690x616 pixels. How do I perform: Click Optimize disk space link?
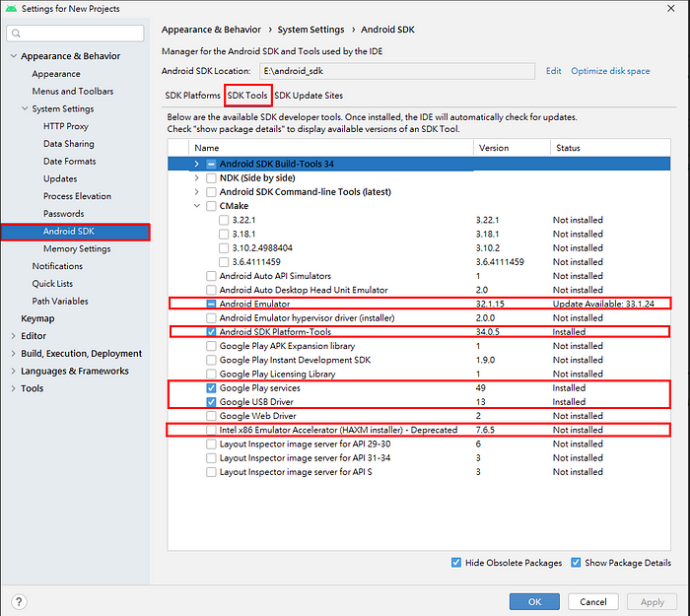(x=610, y=71)
